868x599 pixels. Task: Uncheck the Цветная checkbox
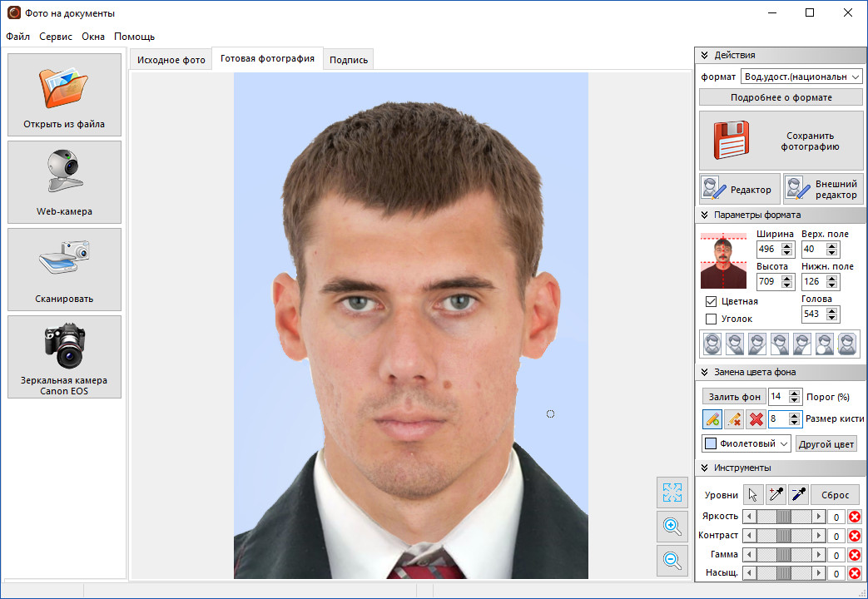coord(712,302)
